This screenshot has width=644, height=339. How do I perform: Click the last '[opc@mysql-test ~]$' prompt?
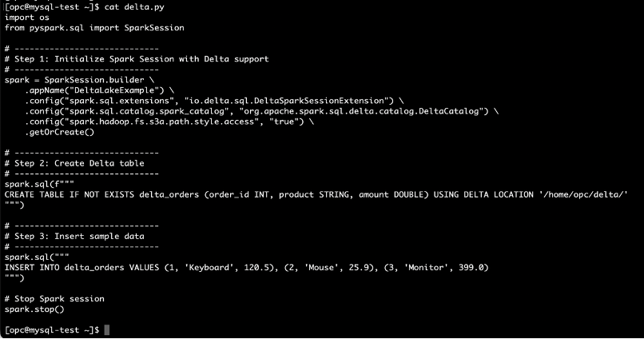point(52,330)
